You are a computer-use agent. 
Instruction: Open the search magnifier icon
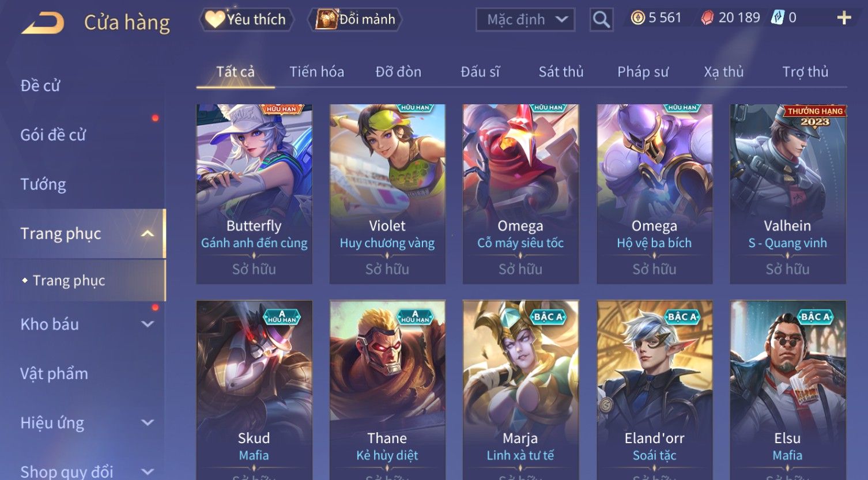point(601,20)
